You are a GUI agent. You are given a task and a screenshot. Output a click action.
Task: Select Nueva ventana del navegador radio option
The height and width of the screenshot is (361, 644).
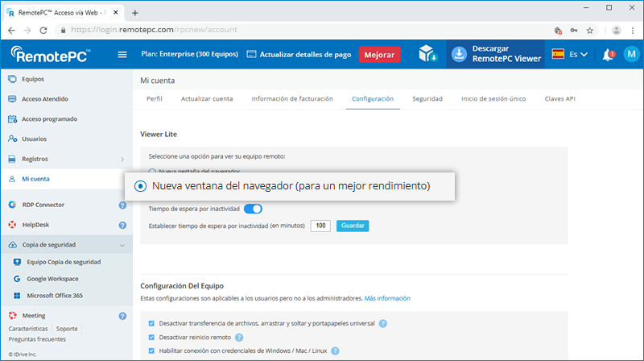tap(141, 186)
